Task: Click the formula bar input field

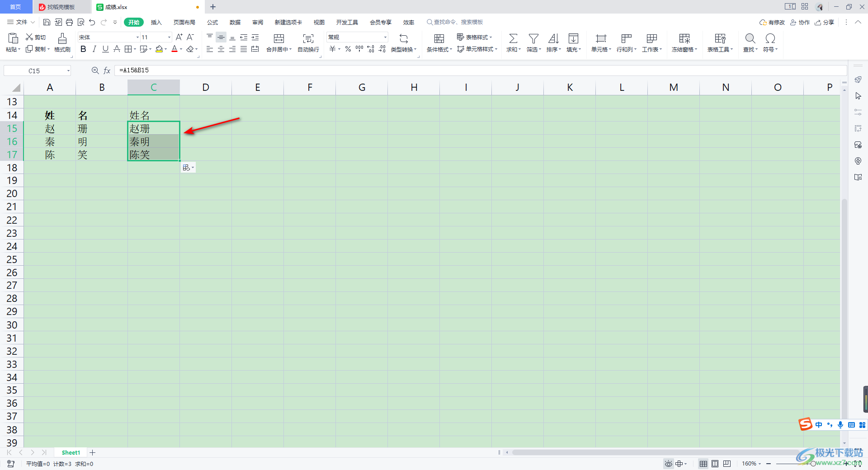Action: pyautogui.click(x=480, y=70)
